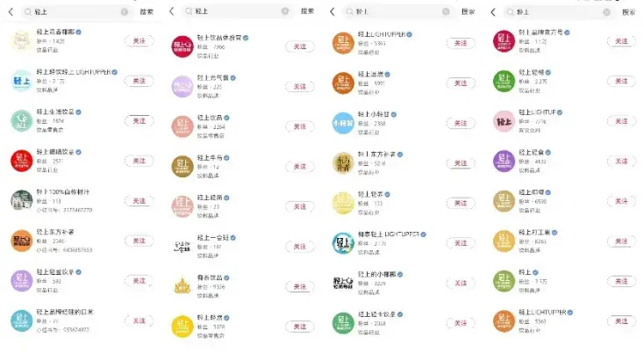Tap the black-haired 白桦树汁 account avatar photo
This screenshot has width=644, height=360.
21,200
